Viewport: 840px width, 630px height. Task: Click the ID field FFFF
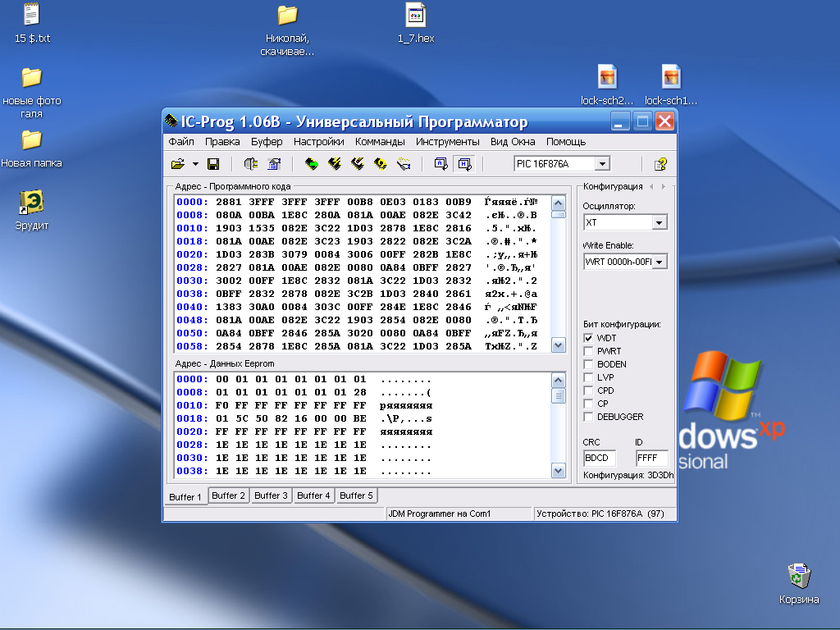[x=651, y=458]
